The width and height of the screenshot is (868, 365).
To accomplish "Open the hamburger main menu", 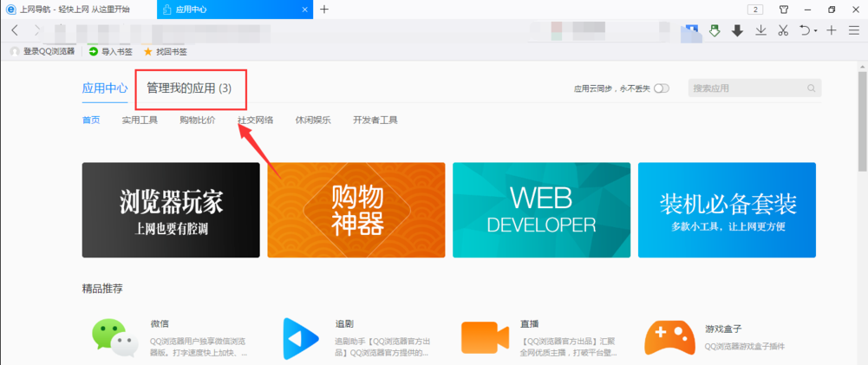I will click(853, 30).
